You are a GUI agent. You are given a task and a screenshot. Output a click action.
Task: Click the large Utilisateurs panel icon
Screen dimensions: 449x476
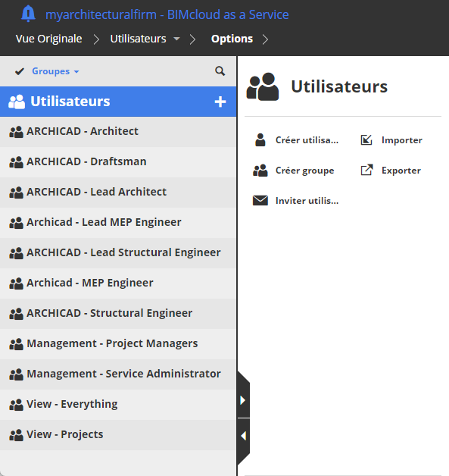262,86
